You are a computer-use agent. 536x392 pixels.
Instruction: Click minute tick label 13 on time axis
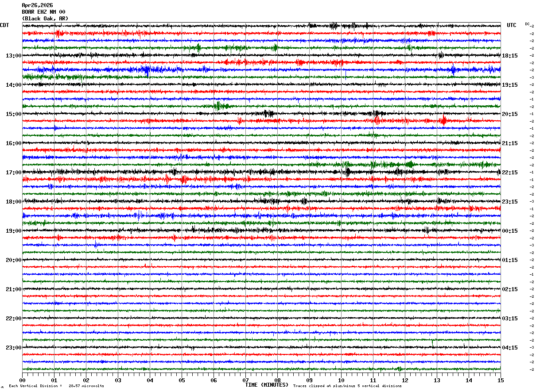[x=437, y=380]
